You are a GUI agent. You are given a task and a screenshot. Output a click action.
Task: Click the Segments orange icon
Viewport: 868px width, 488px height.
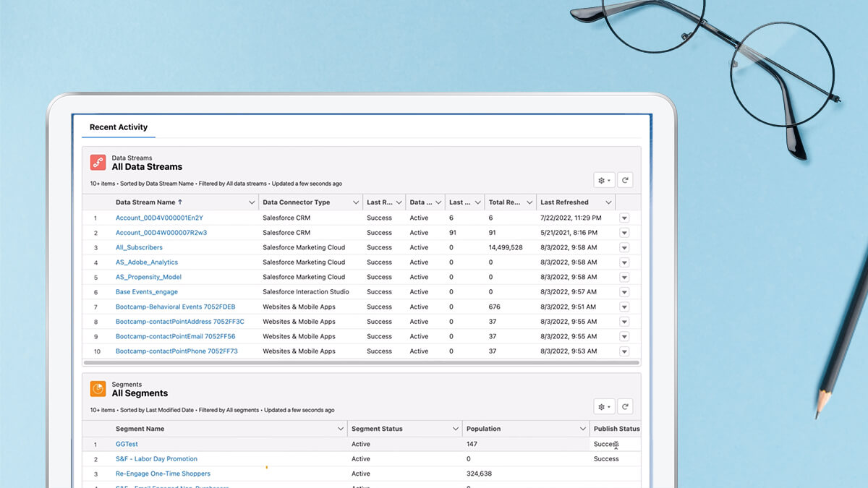(98, 389)
